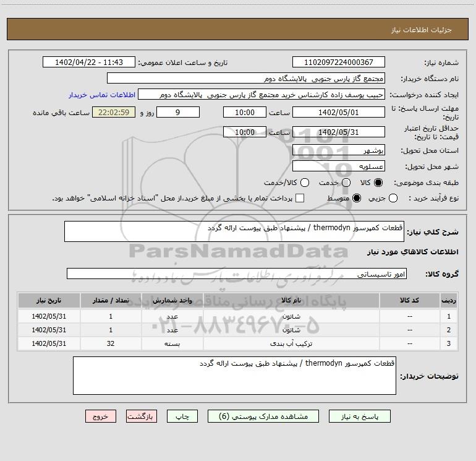The image size is (476, 461).
Task: Click مشاهده مدارک پیوستی (6) button
Action: tap(263, 416)
